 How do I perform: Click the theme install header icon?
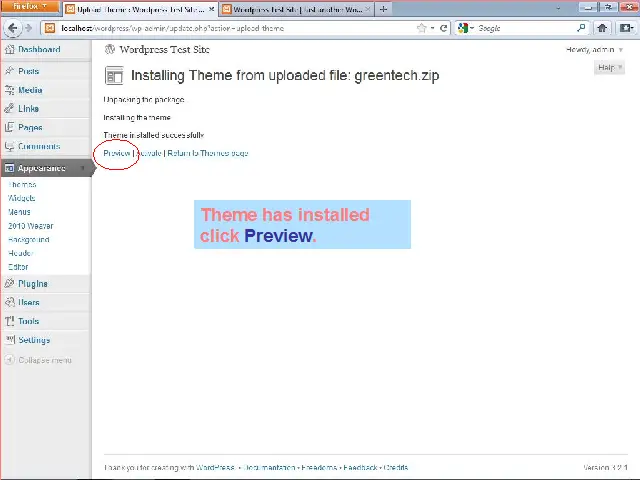pyautogui.click(x=114, y=76)
